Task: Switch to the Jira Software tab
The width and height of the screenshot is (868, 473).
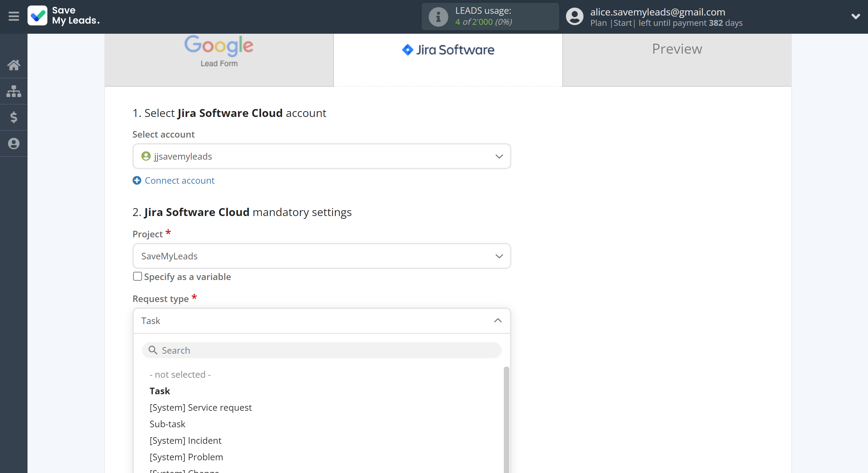Action: 448,60
